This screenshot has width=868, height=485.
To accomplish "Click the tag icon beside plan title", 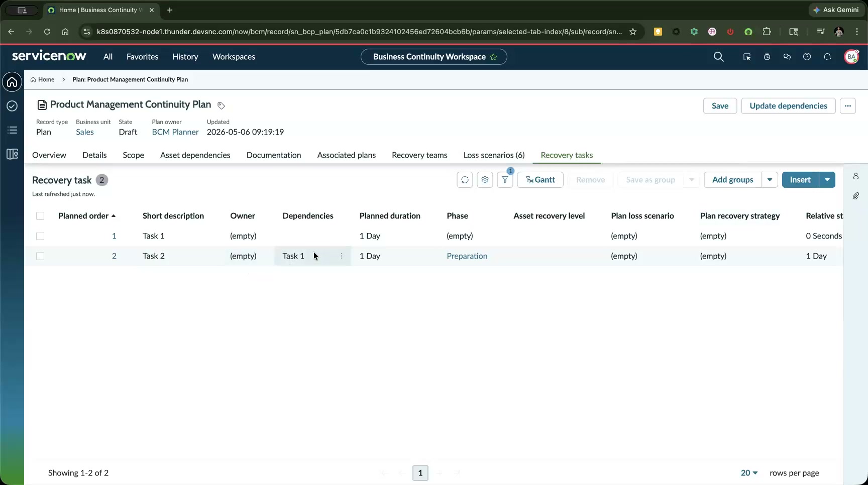I will [221, 105].
